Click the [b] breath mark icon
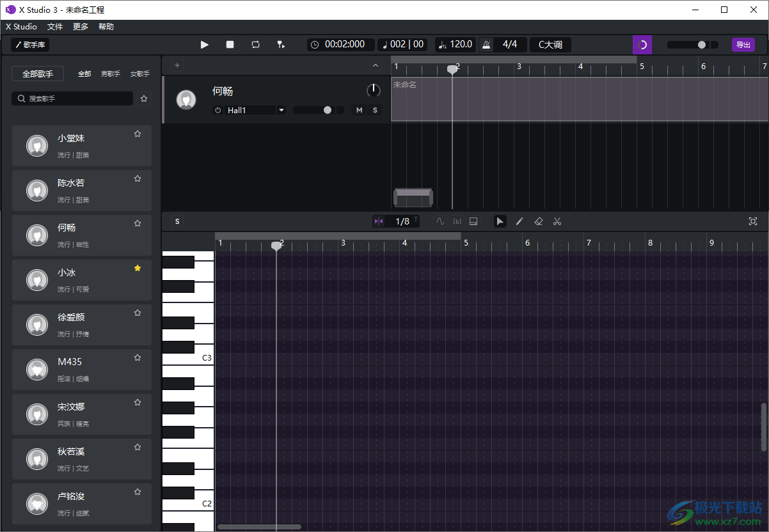Viewport: 769px width, 532px height. (x=457, y=221)
